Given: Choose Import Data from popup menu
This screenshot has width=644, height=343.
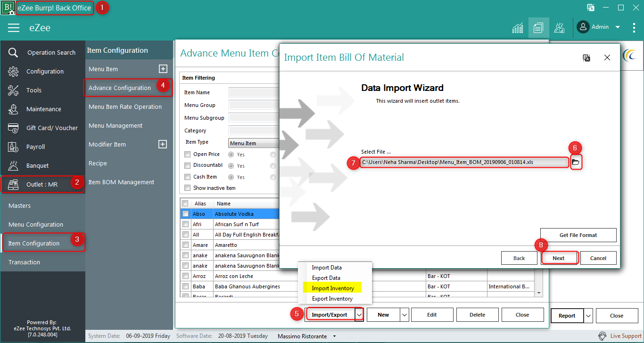Looking at the screenshot, I should click(x=327, y=268).
